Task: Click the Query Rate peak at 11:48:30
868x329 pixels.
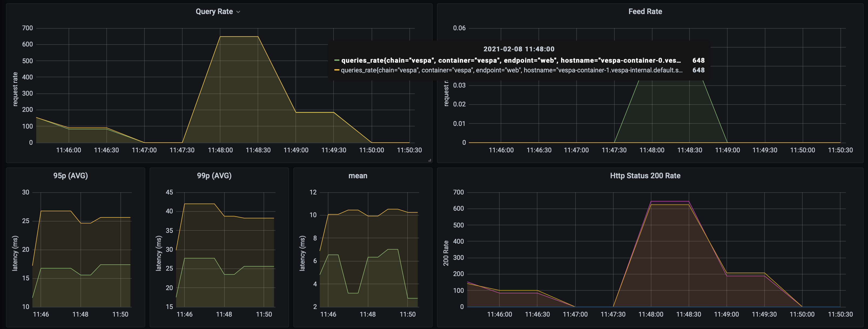Action: coord(258,36)
